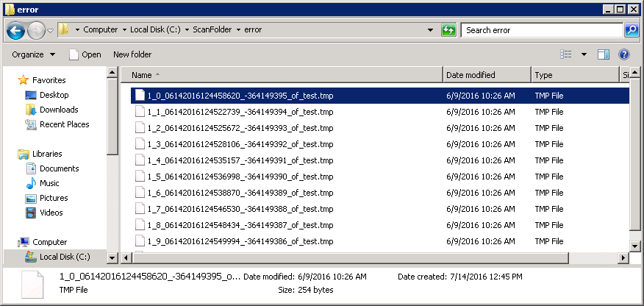Click the green Refresh button in address bar
The width and height of the screenshot is (644, 306).
(x=448, y=30)
